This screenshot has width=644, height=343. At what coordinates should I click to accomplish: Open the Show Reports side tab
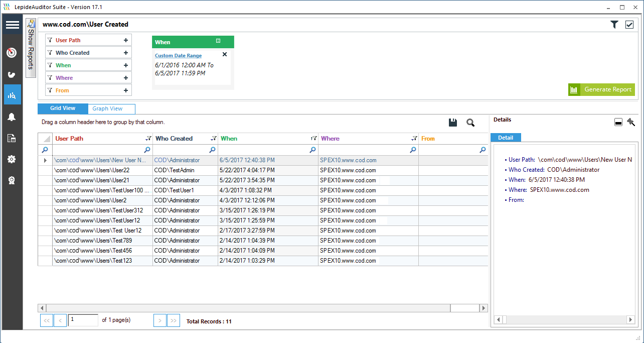(31, 48)
